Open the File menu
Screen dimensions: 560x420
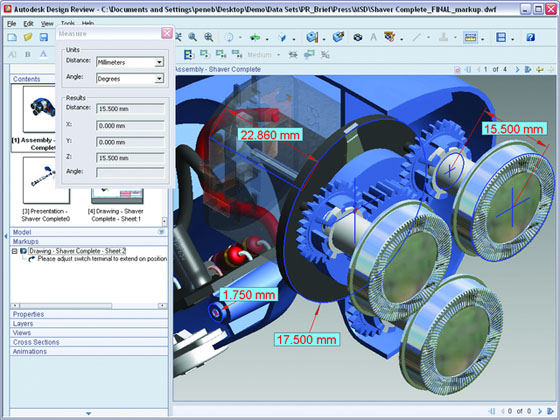click(11, 24)
